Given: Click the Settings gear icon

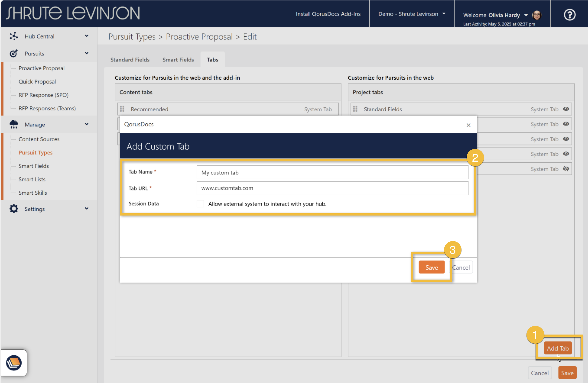Looking at the screenshot, I should pyautogui.click(x=14, y=209).
